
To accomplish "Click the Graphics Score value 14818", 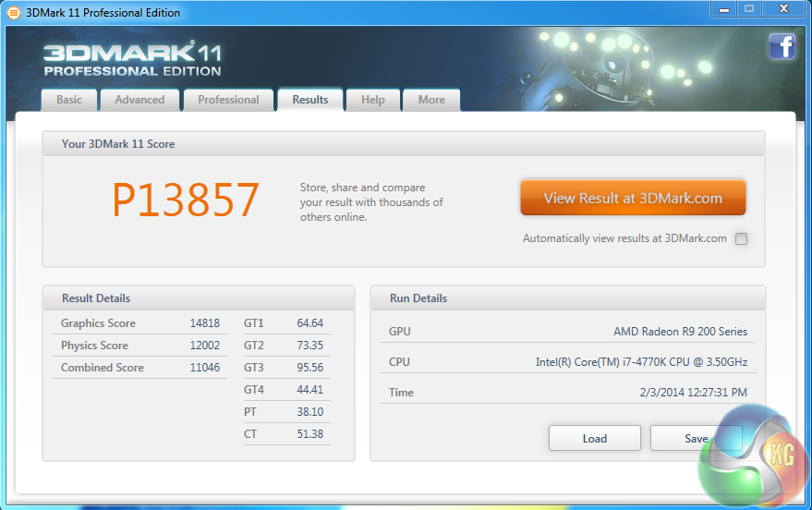I will pos(204,323).
